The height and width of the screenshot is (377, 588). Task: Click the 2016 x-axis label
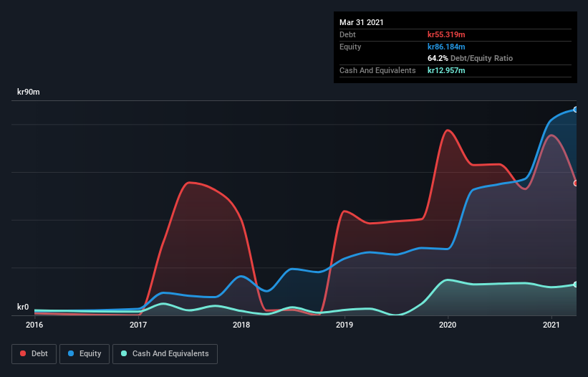coord(34,325)
